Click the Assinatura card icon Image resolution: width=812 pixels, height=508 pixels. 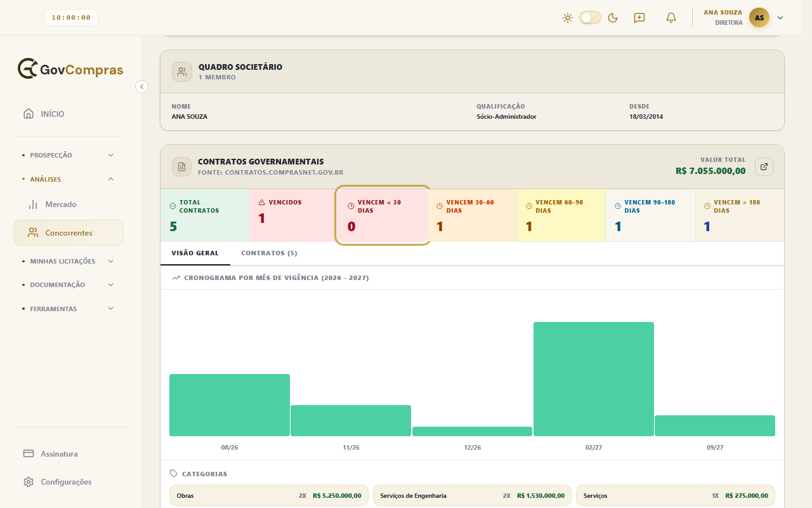click(29, 454)
